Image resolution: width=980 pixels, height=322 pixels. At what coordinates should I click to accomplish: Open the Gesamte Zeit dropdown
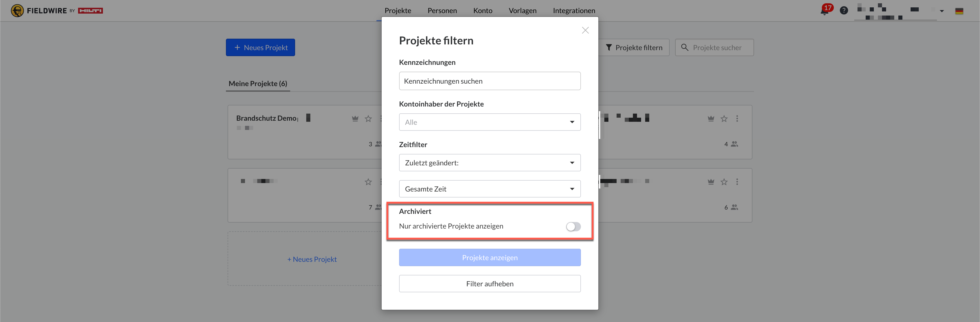click(489, 189)
